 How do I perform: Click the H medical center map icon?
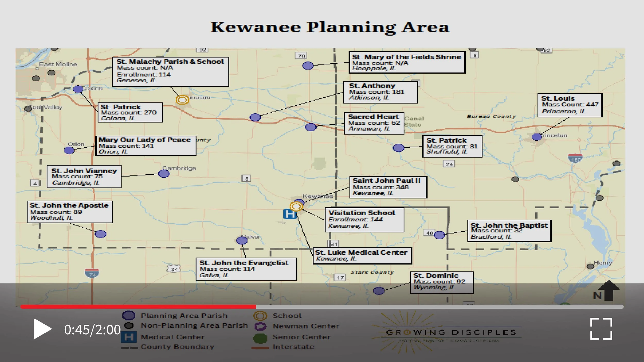(289, 214)
